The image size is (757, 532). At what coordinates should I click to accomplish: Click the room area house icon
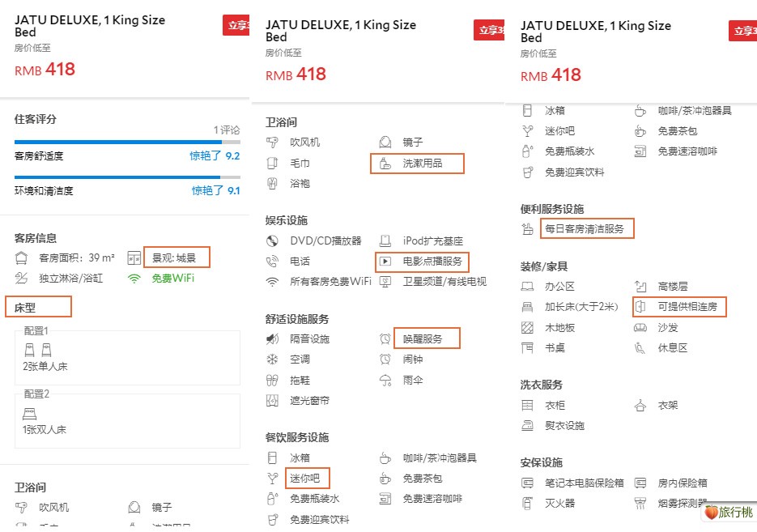(21, 258)
